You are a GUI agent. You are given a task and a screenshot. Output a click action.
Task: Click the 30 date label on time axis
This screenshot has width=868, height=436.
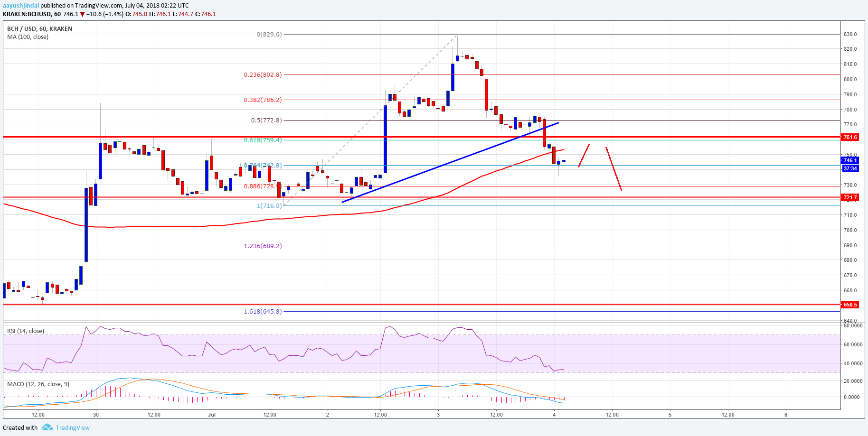pyautogui.click(x=96, y=415)
